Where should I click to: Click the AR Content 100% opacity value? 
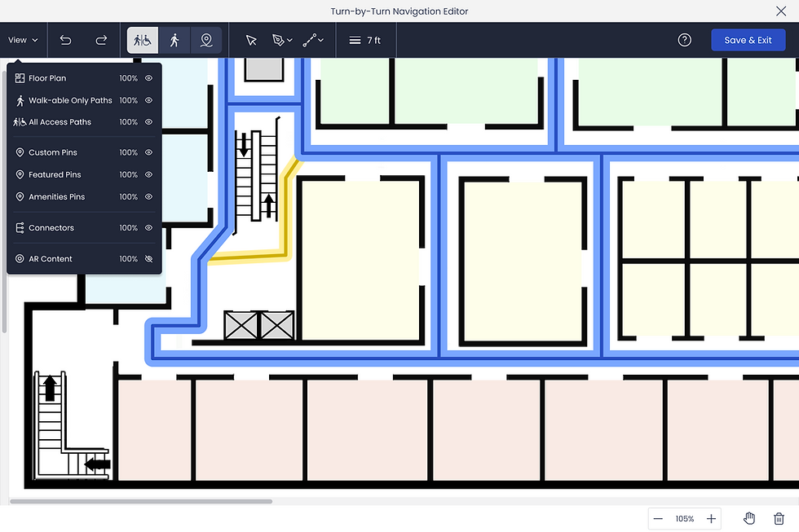coord(129,258)
